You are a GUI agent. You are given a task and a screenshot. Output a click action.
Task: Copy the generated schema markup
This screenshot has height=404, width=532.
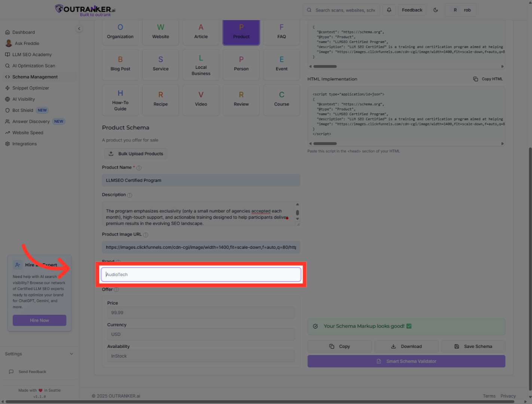pos(340,346)
